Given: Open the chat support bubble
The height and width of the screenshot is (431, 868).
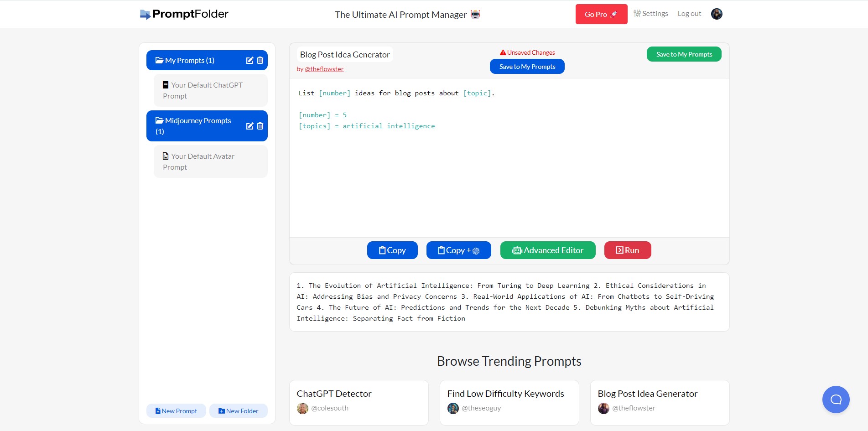Looking at the screenshot, I should (836, 400).
